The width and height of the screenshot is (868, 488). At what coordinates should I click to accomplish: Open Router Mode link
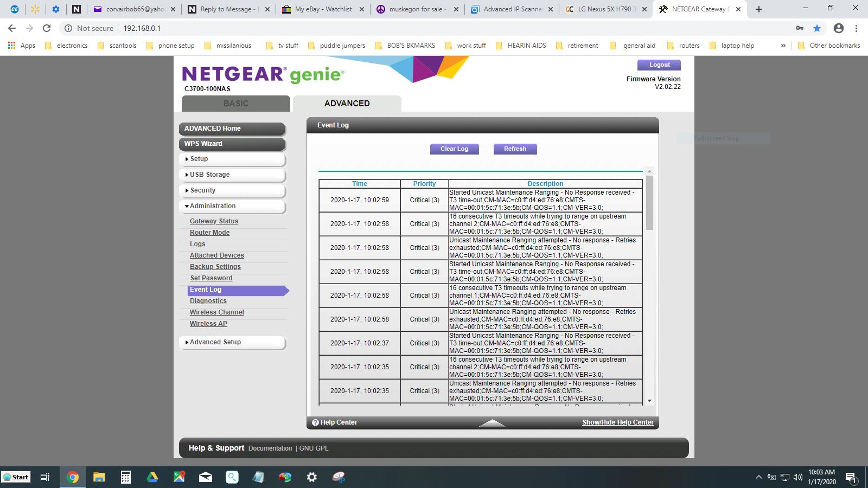[209, 233]
